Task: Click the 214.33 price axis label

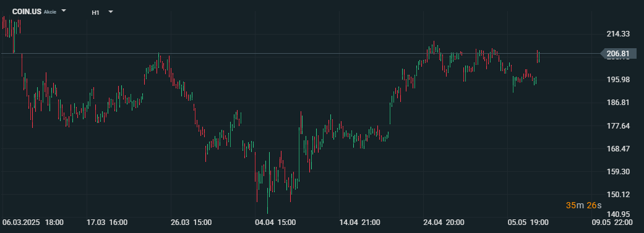Action: [619, 34]
